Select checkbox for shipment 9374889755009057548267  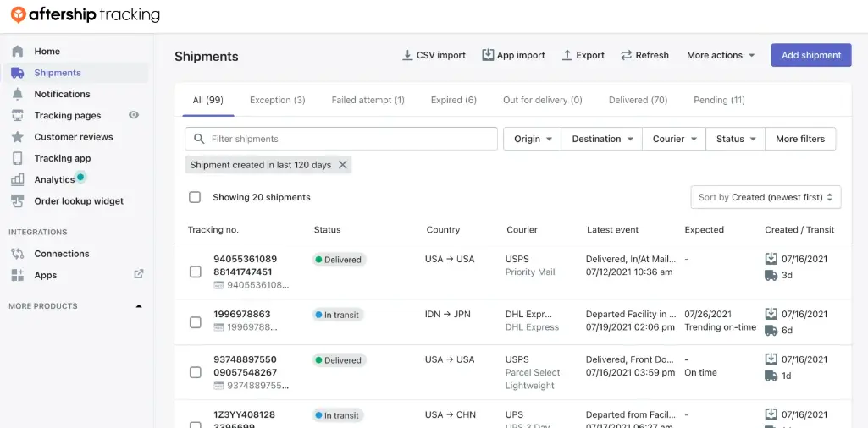click(x=196, y=372)
